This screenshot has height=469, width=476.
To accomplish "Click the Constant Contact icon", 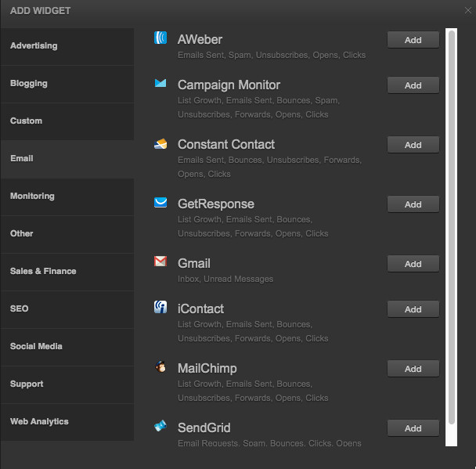I will pyautogui.click(x=160, y=143).
